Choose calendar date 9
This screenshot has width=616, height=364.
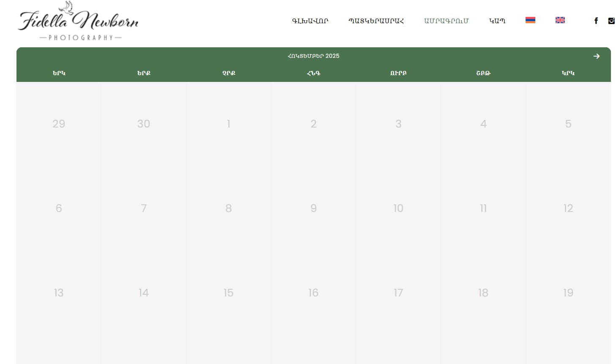[313, 208]
